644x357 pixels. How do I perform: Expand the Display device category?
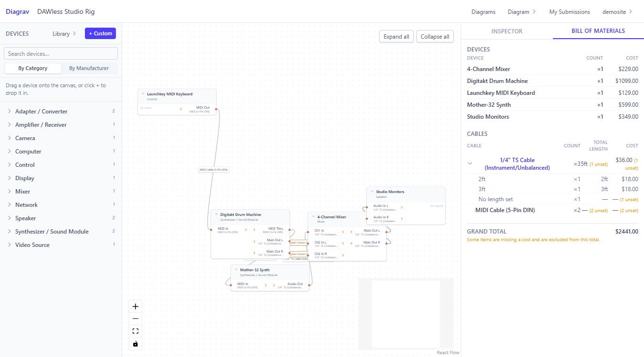click(x=61, y=178)
